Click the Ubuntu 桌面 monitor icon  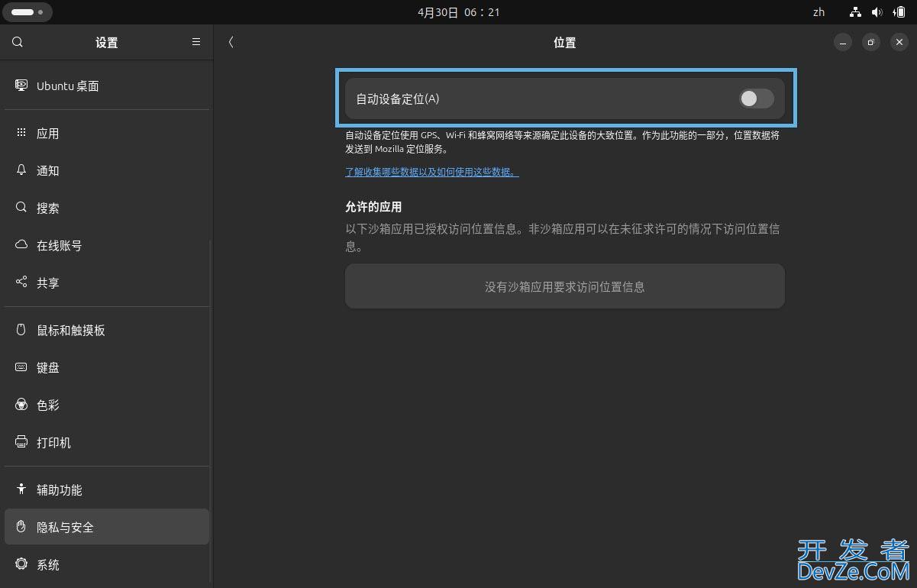(21, 86)
